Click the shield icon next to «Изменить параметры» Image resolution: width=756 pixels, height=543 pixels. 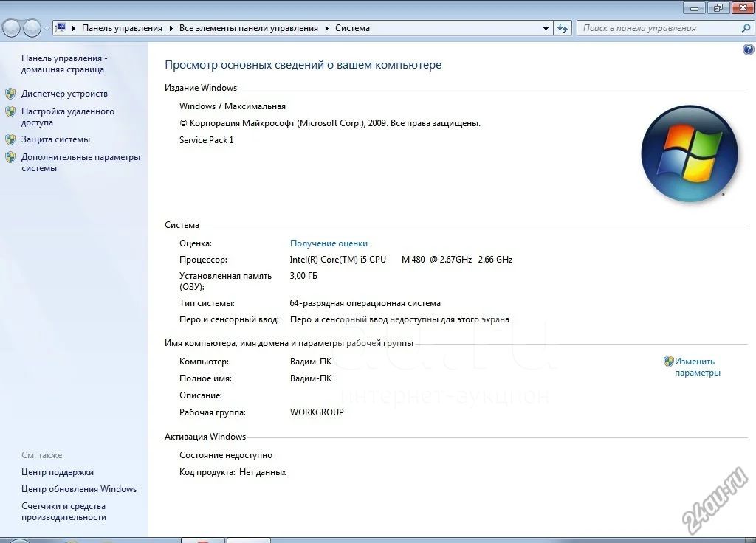(x=668, y=362)
